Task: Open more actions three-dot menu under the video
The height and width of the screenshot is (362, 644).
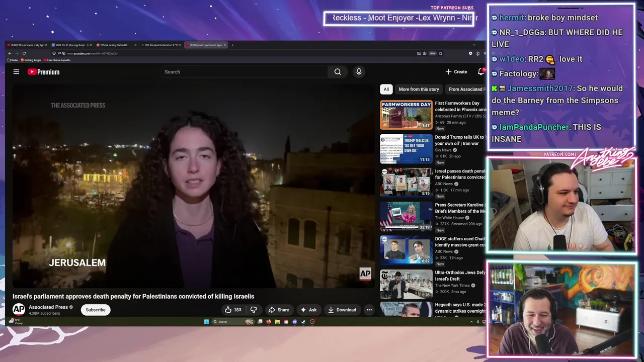Action: pyautogui.click(x=369, y=310)
